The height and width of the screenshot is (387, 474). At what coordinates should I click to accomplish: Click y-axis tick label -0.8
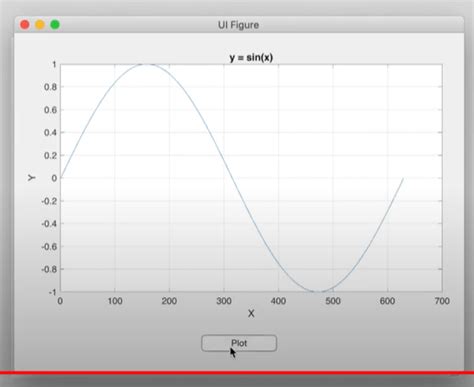pyautogui.click(x=49, y=269)
